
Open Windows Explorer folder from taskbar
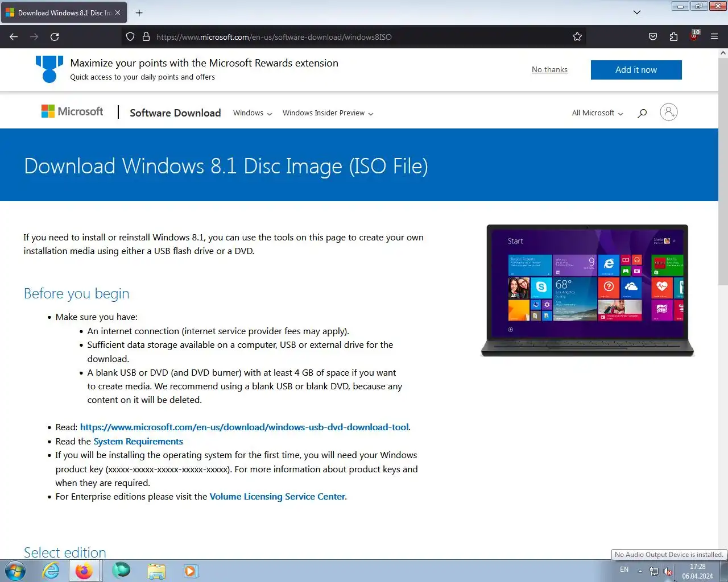pos(156,571)
